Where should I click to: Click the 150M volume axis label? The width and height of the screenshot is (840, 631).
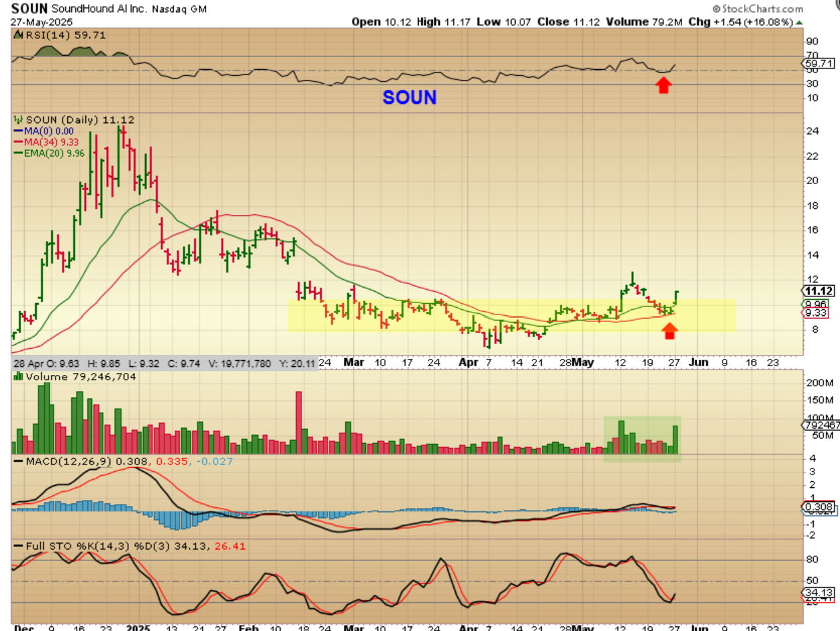[819, 401]
